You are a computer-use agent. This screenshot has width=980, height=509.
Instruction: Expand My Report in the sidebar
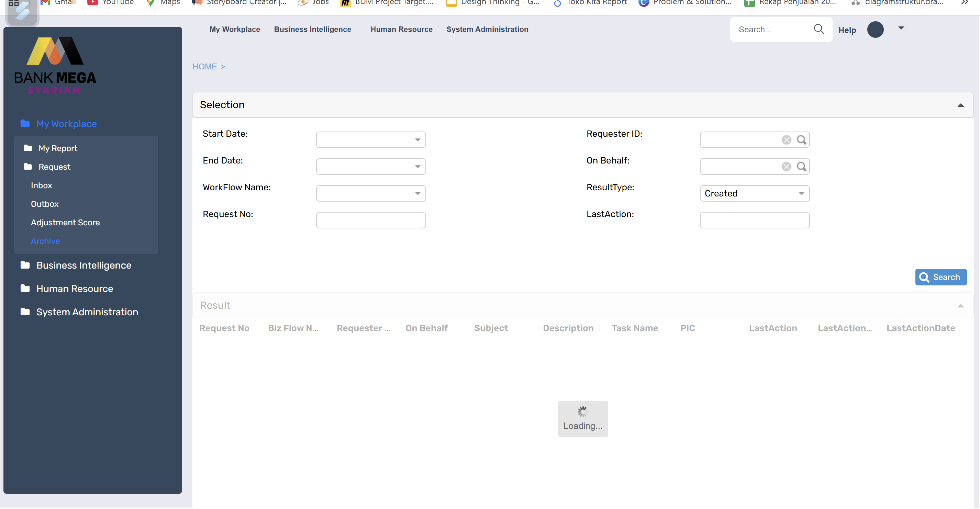pos(58,148)
